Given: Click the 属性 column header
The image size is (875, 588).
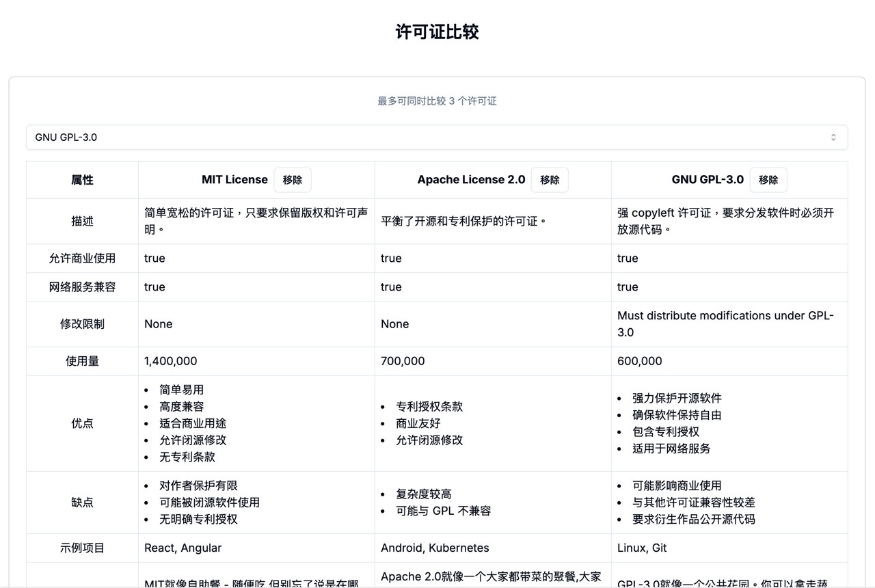Looking at the screenshot, I should [x=82, y=180].
